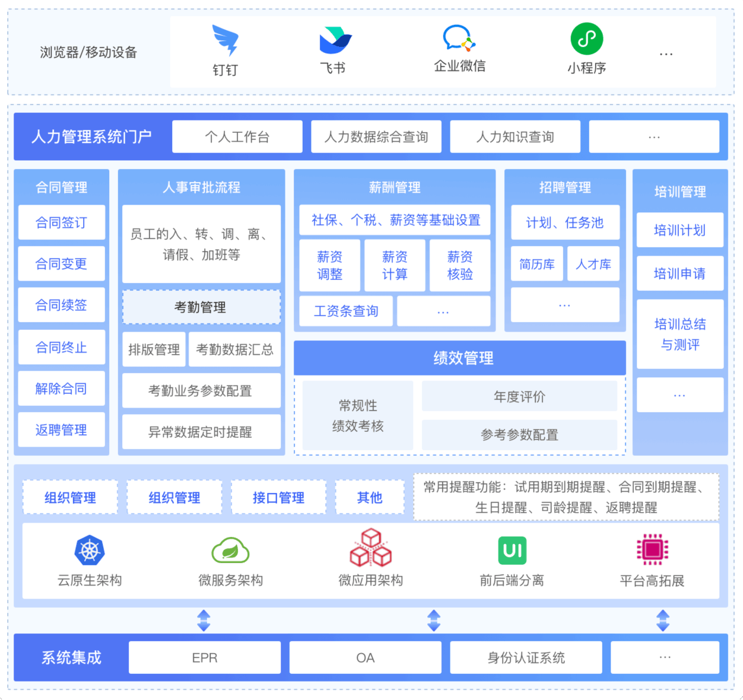Viewport: 743px width, 700px height.
Task: Click the green UI icon (前后端分离)
Action: tap(512, 550)
